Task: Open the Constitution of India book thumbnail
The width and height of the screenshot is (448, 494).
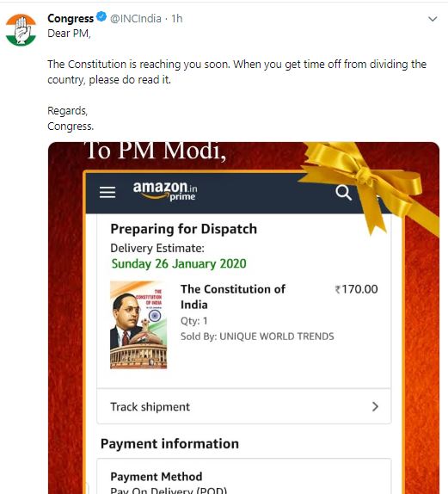Action: point(138,324)
